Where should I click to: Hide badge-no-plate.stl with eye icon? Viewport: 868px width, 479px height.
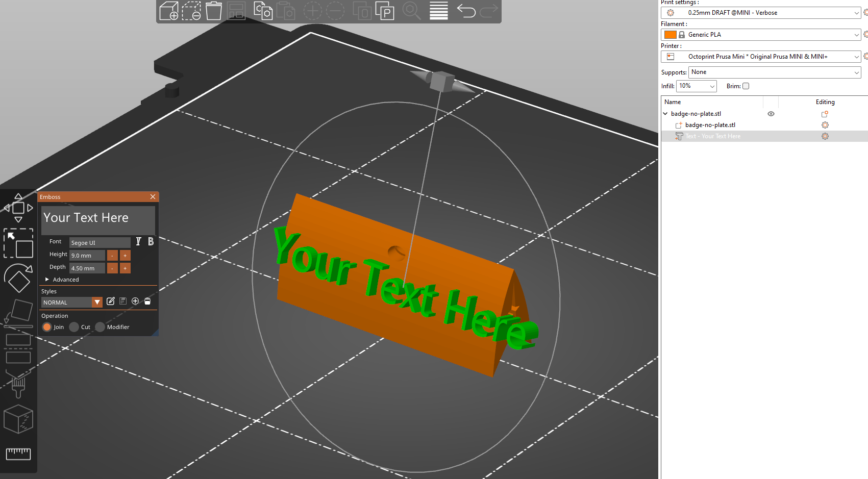(771, 114)
